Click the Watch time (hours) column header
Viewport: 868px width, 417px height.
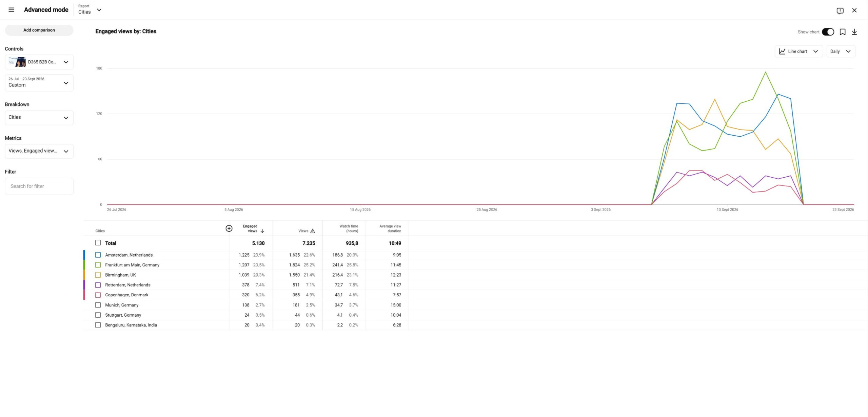349,229
